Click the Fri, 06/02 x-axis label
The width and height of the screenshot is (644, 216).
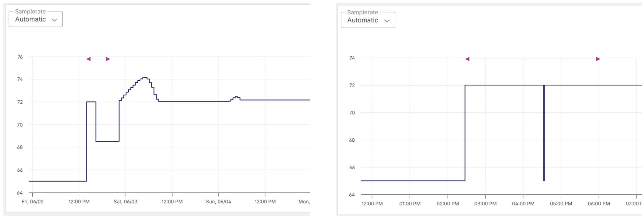(x=33, y=202)
